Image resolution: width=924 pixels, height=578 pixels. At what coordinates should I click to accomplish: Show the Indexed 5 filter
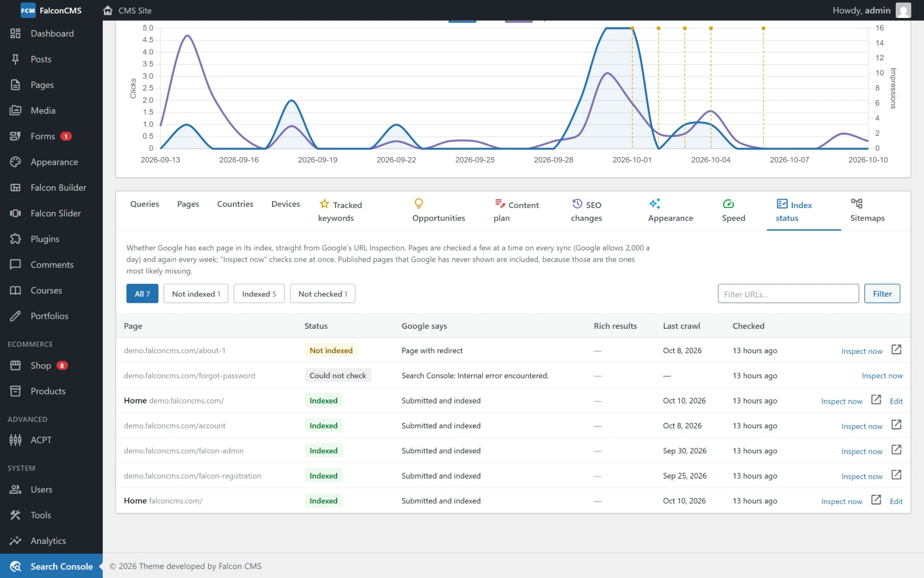[259, 294]
